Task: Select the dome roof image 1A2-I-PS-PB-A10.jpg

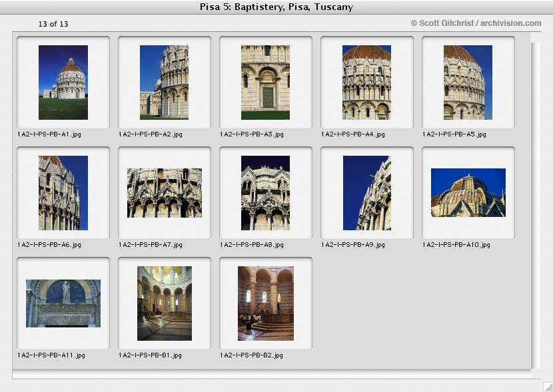Action: coord(468,192)
